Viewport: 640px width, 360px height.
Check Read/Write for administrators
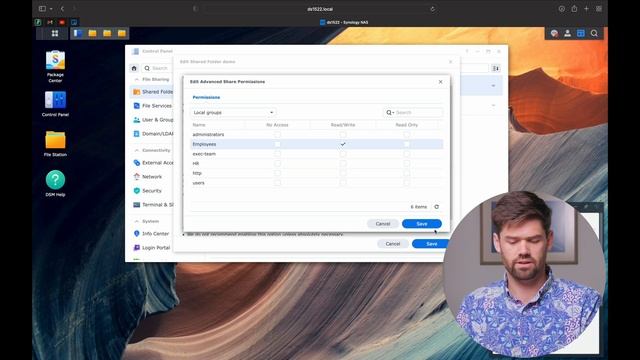[x=343, y=134]
